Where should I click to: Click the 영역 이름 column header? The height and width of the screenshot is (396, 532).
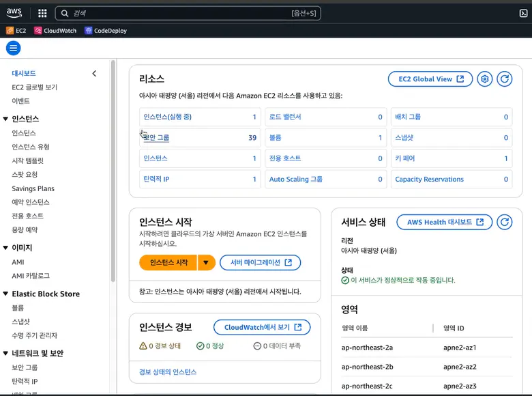point(355,328)
